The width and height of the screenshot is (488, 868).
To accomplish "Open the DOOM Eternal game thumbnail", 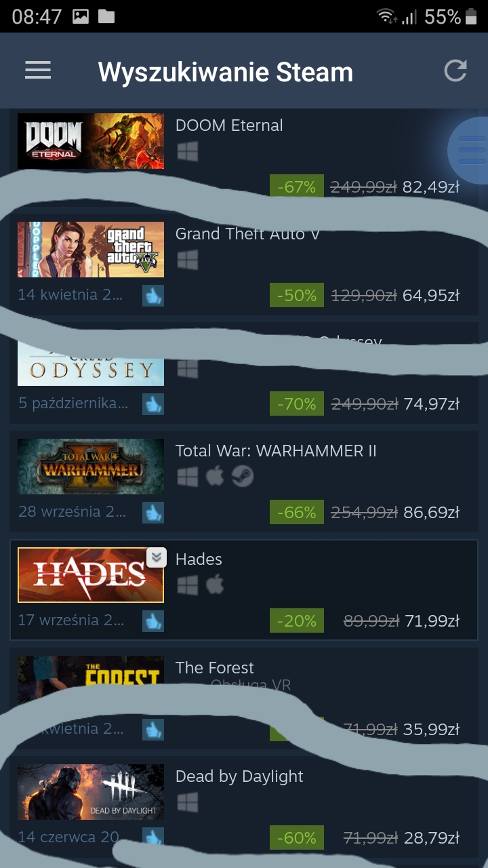I will (x=91, y=141).
